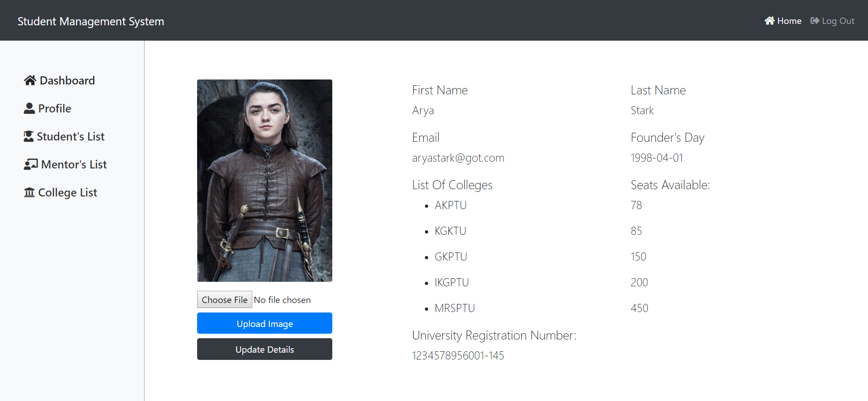Click the first name value 'Arya'
The image size is (868, 401).
pyautogui.click(x=423, y=111)
